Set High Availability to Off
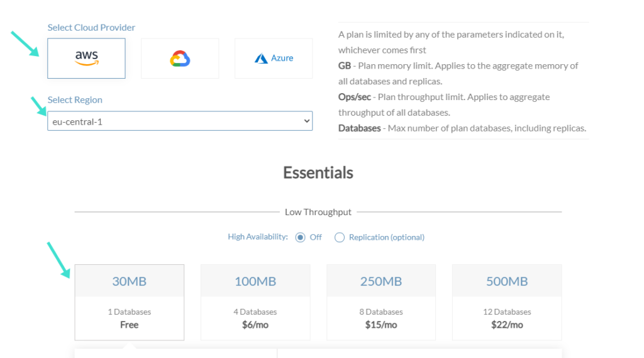644x358 pixels. pyautogui.click(x=300, y=237)
